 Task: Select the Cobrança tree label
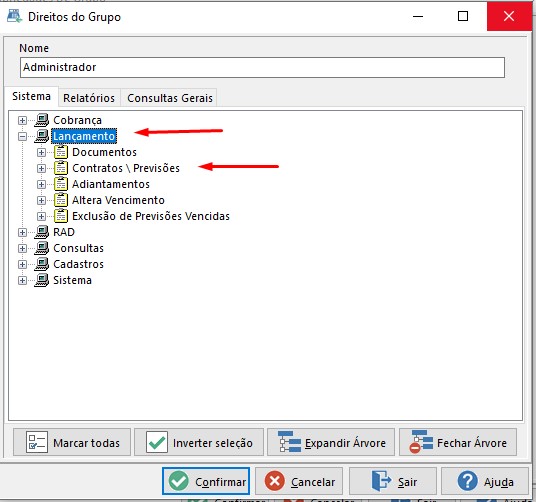tap(78, 120)
